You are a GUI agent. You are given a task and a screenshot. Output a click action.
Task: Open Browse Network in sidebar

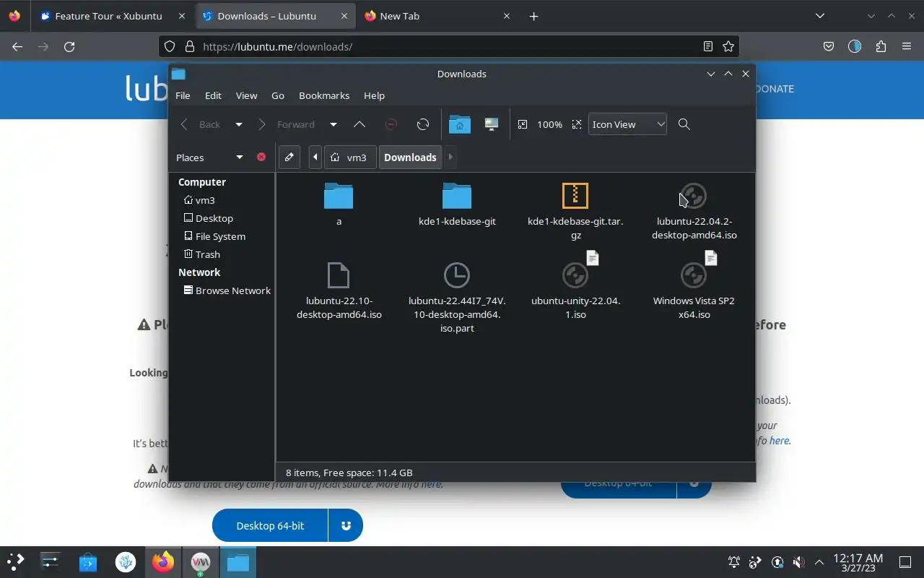227,290
